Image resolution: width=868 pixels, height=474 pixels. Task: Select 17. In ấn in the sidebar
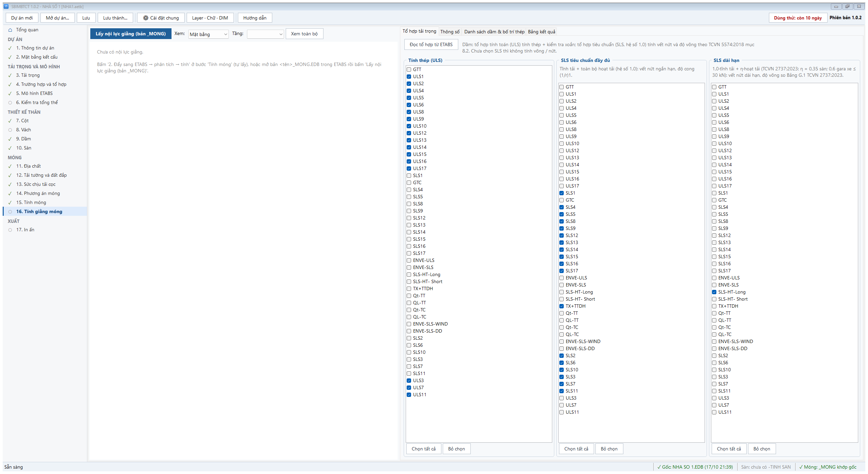click(x=45, y=230)
